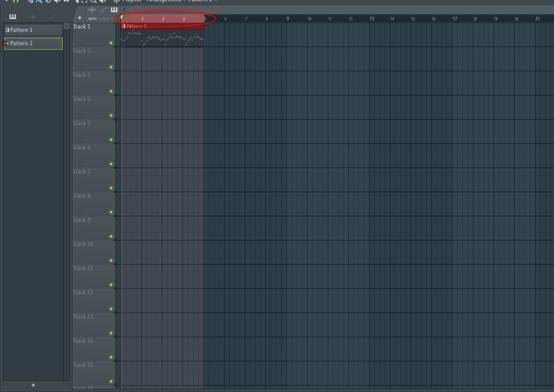Select the Track 4 header label
The width and height of the screenshot is (554, 392).
pos(82,99)
